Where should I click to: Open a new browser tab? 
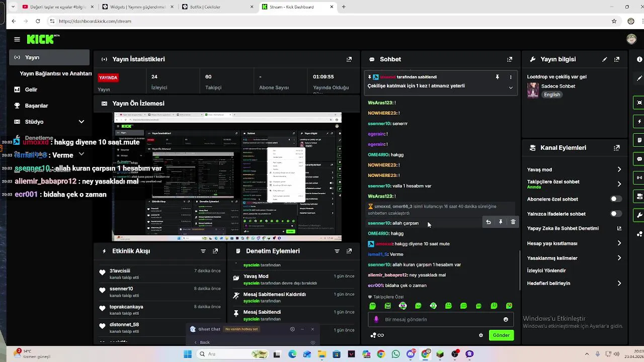(344, 7)
